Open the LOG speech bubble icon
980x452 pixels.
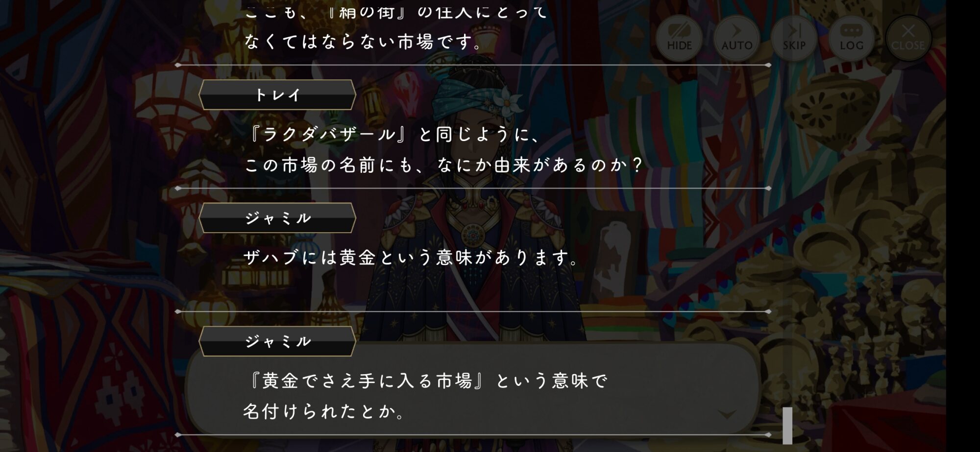click(851, 38)
